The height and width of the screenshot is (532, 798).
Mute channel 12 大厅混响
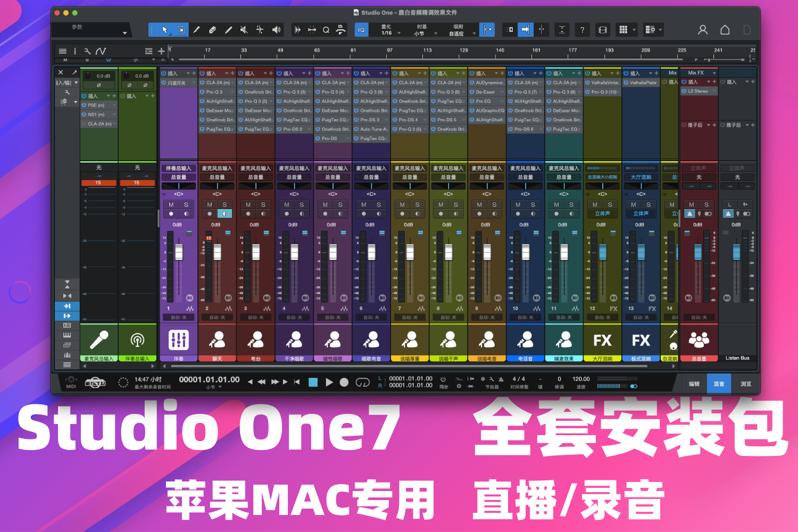[595, 204]
